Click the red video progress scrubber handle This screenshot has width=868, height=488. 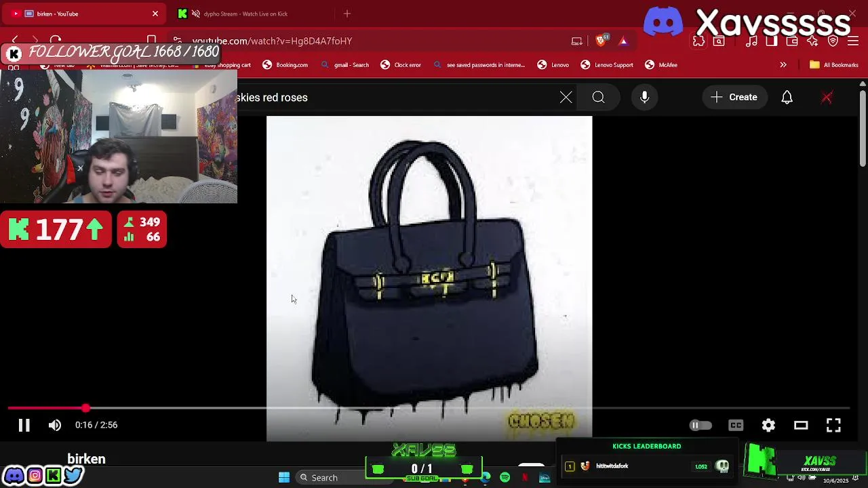(x=85, y=408)
